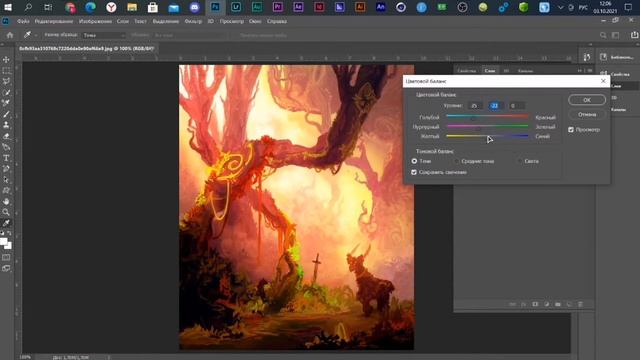Viewport: 640px width, 360px height.
Task: Expand hidden system tray icons chevron
Action: click(560, 7)
